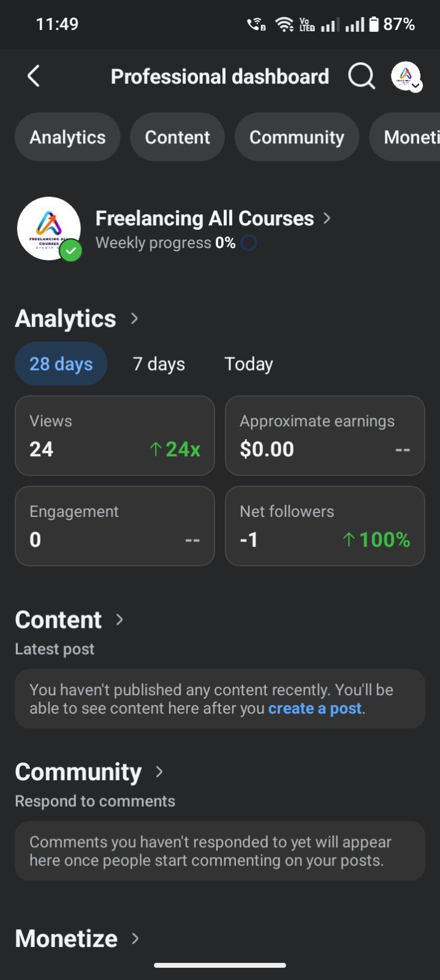Tap the weekly progress circle indicator

tap(249, 243)
